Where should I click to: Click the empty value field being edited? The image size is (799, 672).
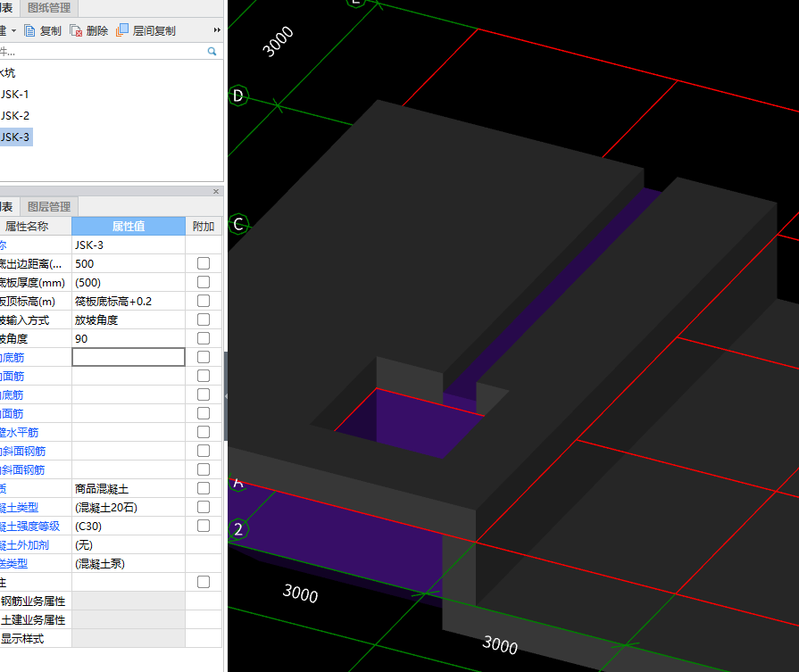129,357
